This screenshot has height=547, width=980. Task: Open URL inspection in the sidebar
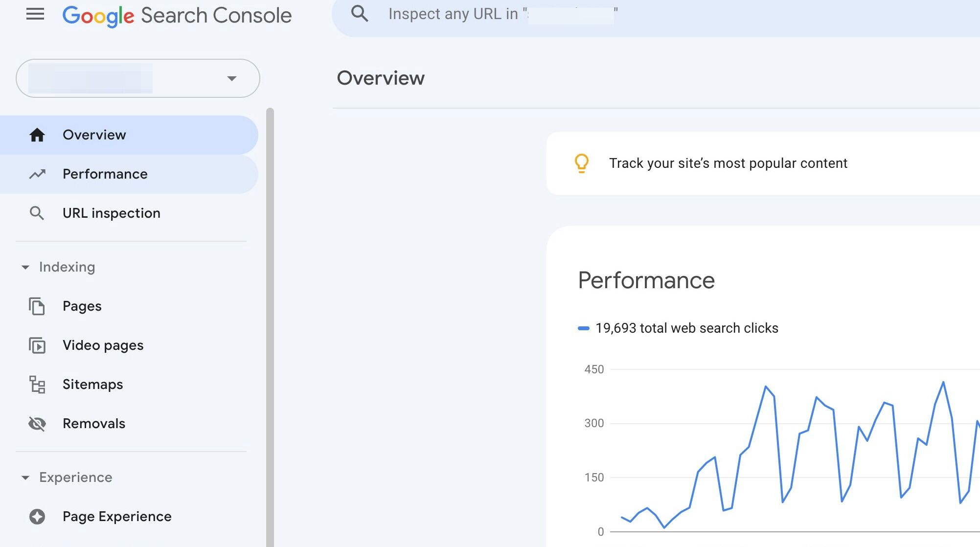129,213
